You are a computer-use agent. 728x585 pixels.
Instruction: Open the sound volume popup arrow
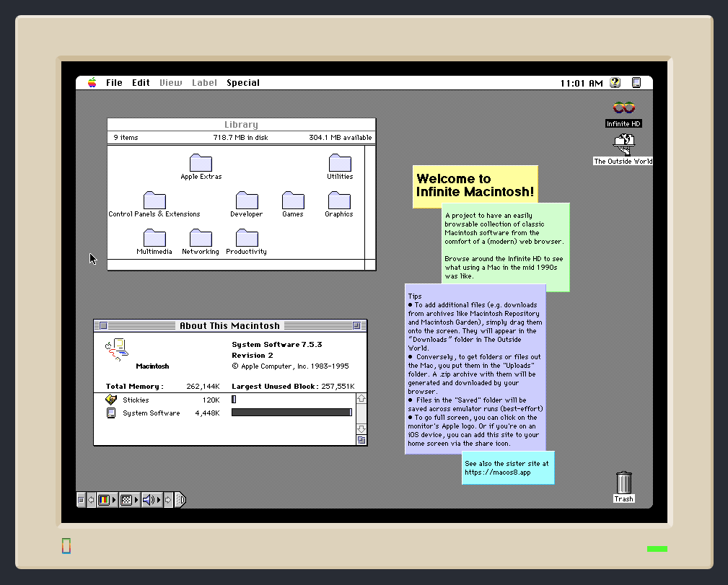pos(158,499)
